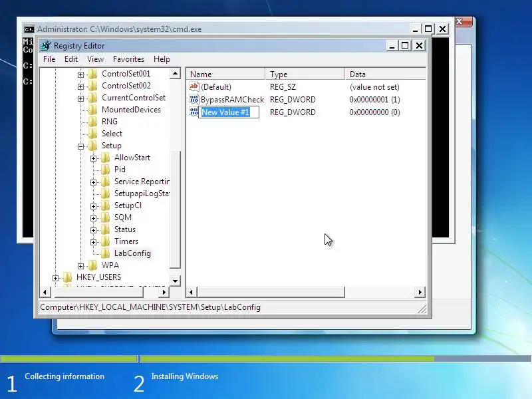Viewport: 532px width, 399px height.
Task: Click the Setup folder icon
Action: click(93, 146)
